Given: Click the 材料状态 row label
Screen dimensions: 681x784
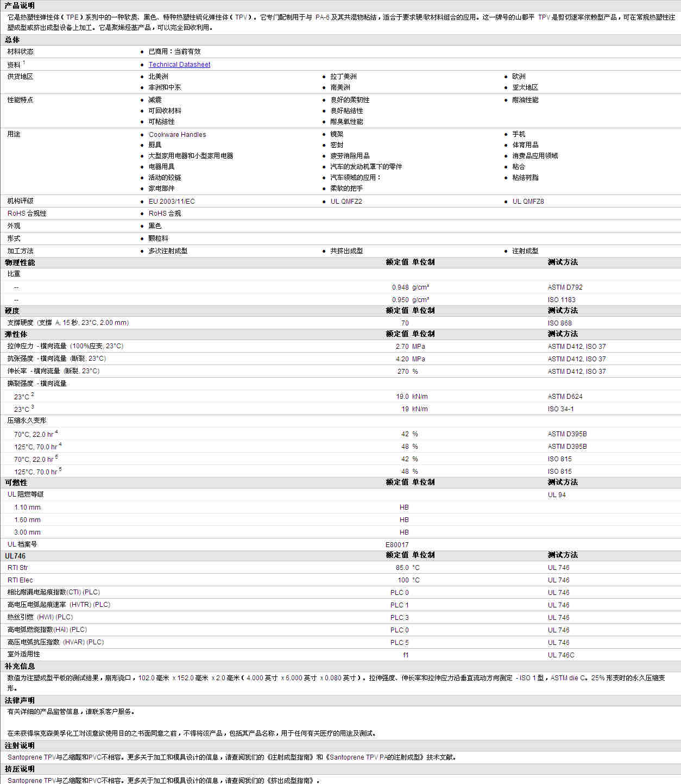Looking at the screenshot, I should click(x=21, y=52).
